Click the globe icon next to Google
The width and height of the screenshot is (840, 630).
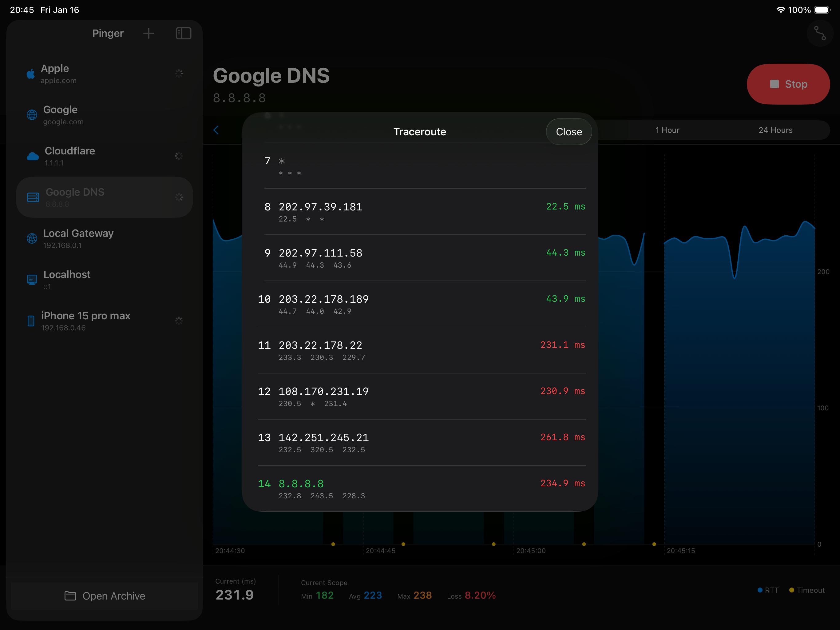[x=32, y=115]
